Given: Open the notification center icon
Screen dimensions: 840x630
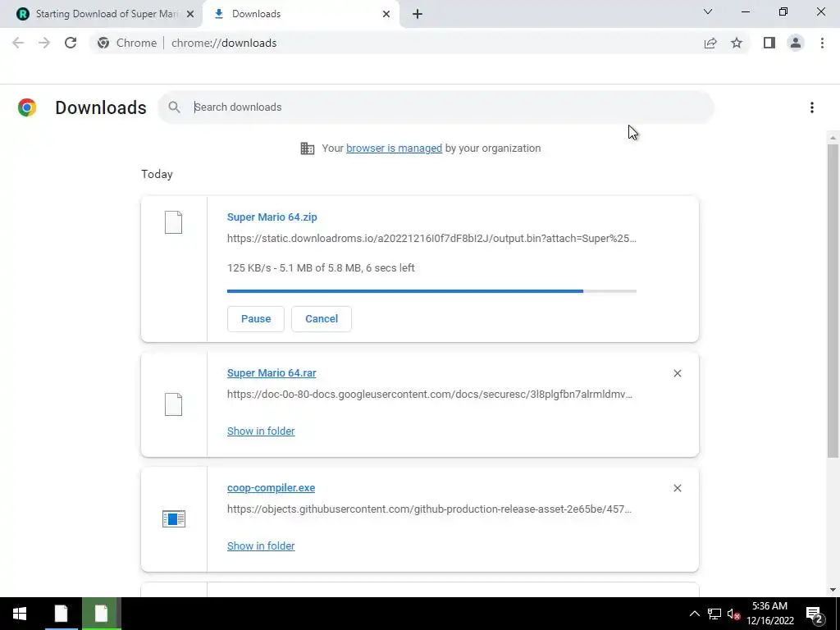Looking at the screenshot, I should (815, 614).
